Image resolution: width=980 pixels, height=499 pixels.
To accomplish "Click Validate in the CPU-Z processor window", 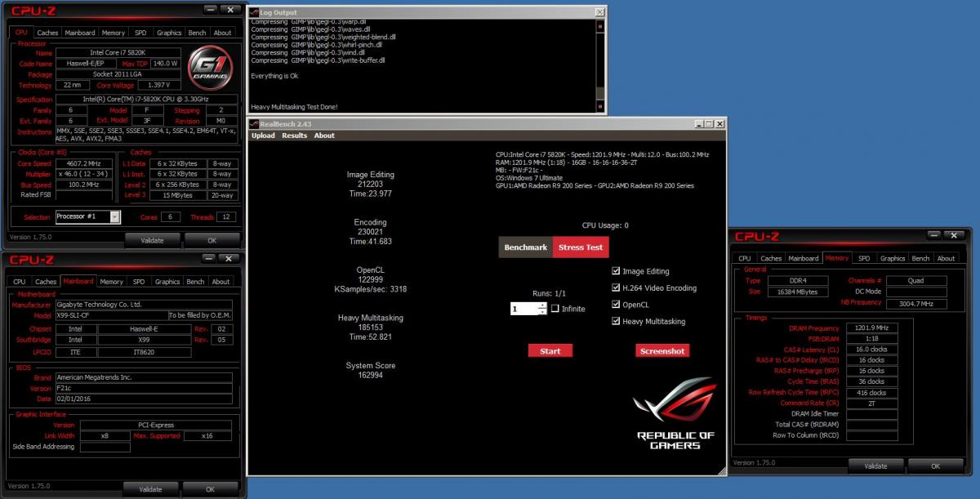I will [152, 240].
